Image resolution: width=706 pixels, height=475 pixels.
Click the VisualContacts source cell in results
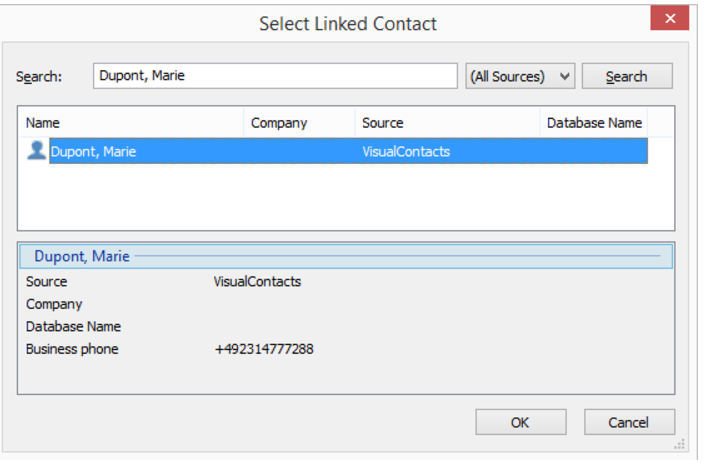click(x=406, y=152)
